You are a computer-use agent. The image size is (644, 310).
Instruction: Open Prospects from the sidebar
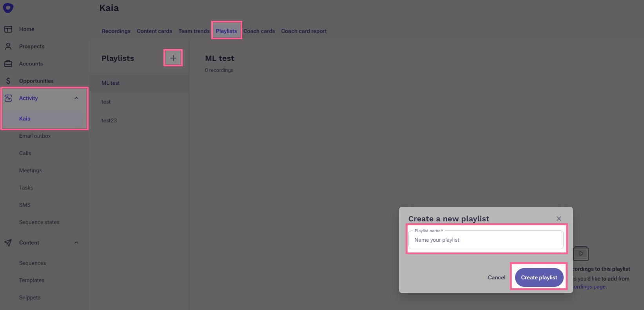pyautogui.click(x=32, y=46)
